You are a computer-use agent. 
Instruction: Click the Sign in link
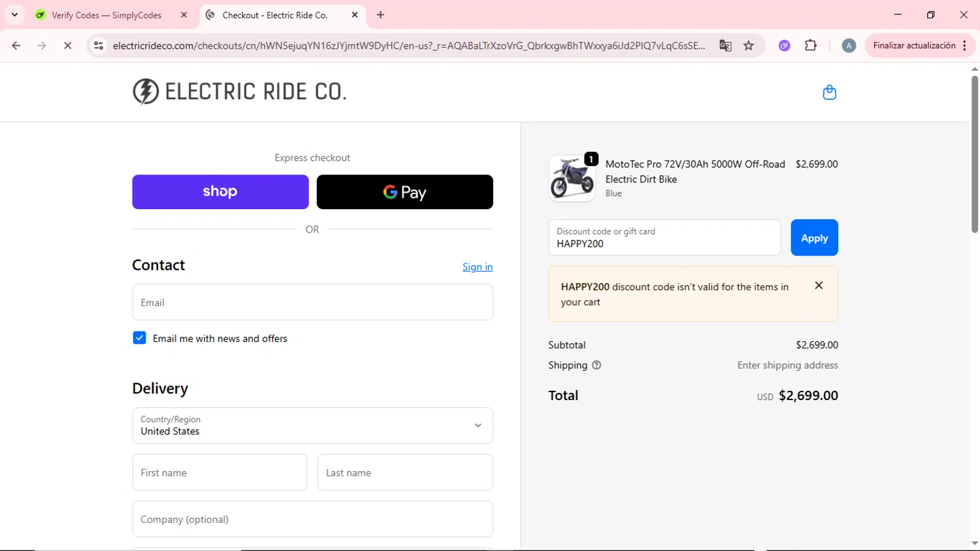tap(478, 267)
